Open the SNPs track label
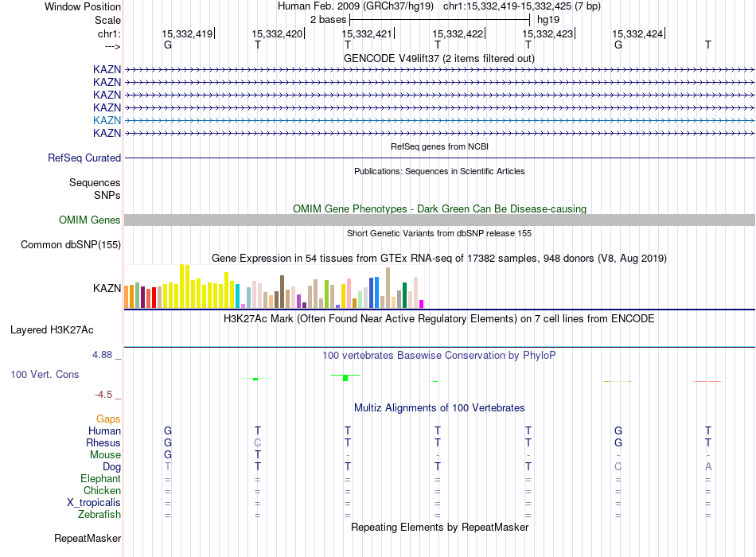 (x=107, y=195)
